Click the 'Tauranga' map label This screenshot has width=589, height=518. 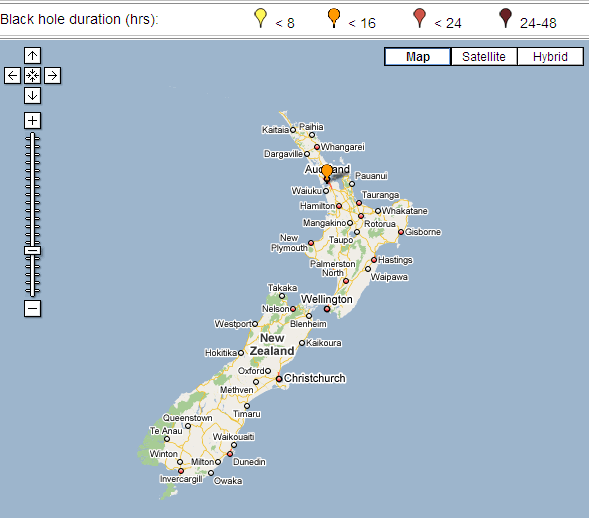pos(380,195)
